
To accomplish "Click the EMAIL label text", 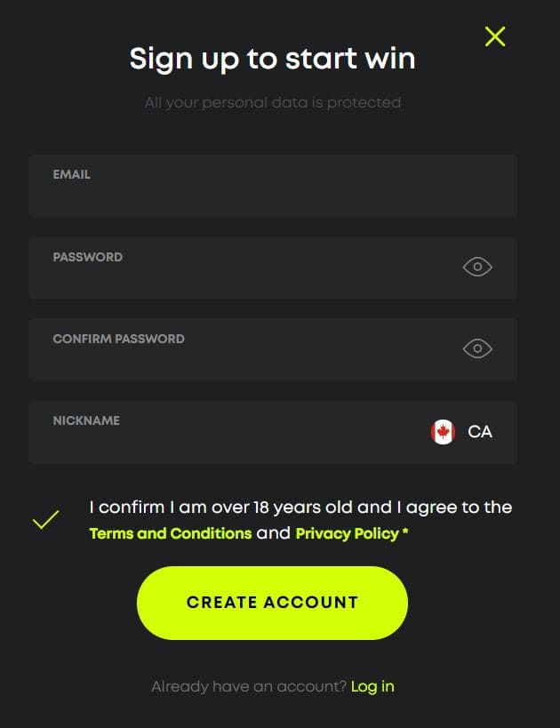I will pyautogui.click(x=71, y=174).
